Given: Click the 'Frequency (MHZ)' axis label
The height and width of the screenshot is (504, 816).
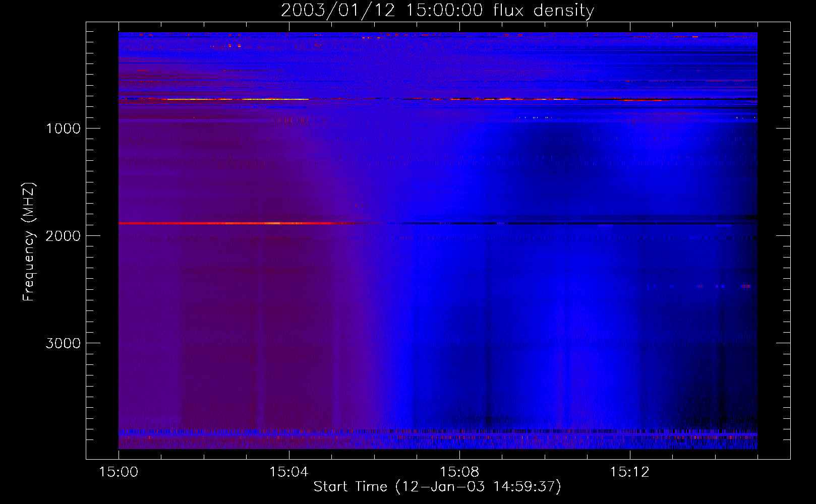Looking at the screenshot, I should 28,242.
